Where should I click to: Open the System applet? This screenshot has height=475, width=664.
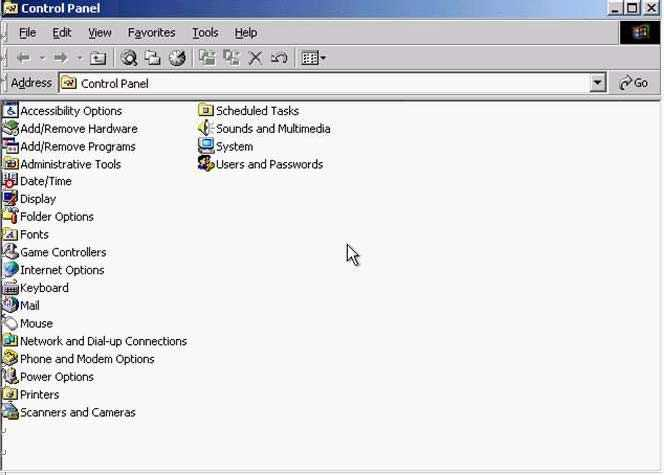[234, 146]
